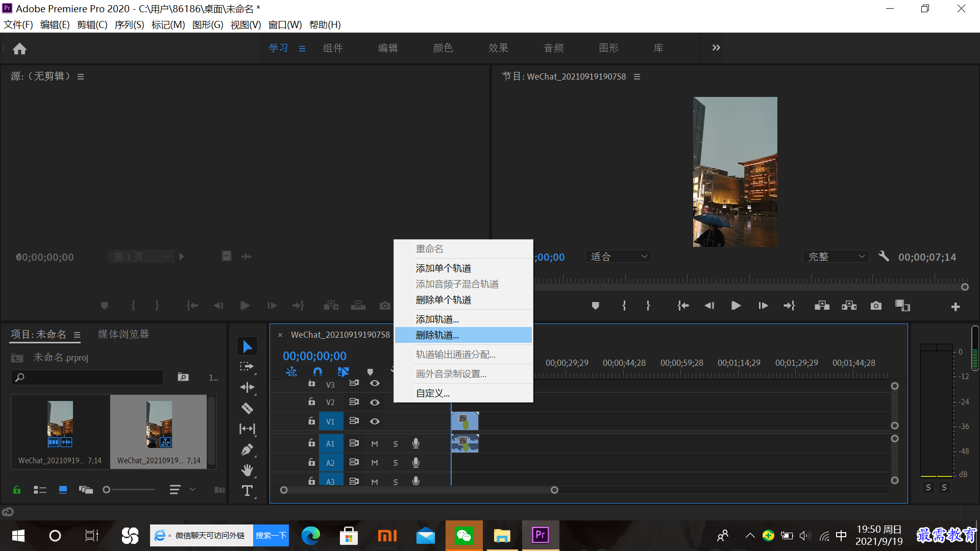This screenshot has height=551, width=980.
Task: Toggle project read-only green lock
Action: (x=17, y=490)
